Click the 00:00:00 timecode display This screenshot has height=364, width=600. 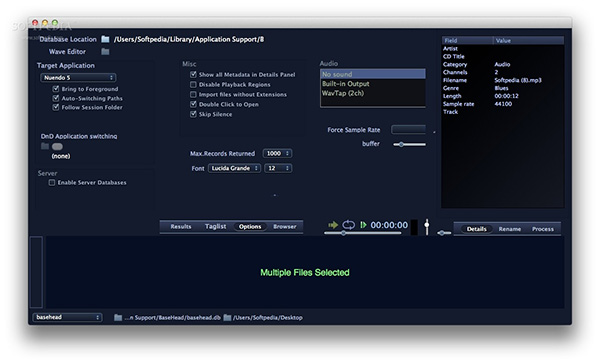click(x=389, y=225)
